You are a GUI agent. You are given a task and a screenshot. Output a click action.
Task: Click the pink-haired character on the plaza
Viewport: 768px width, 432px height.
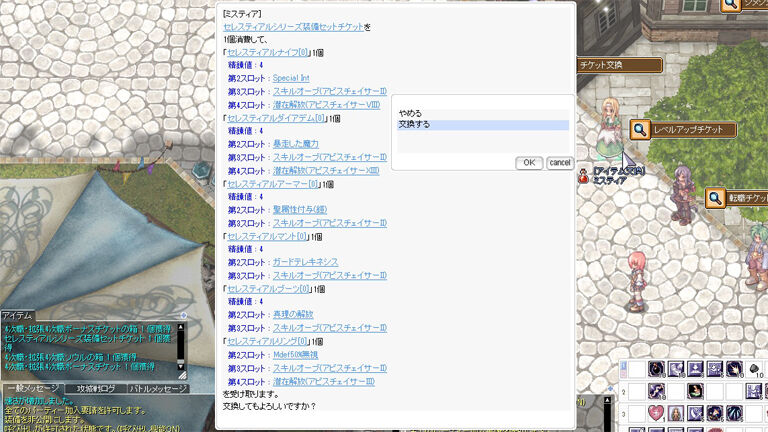click(x=637, y=282)
